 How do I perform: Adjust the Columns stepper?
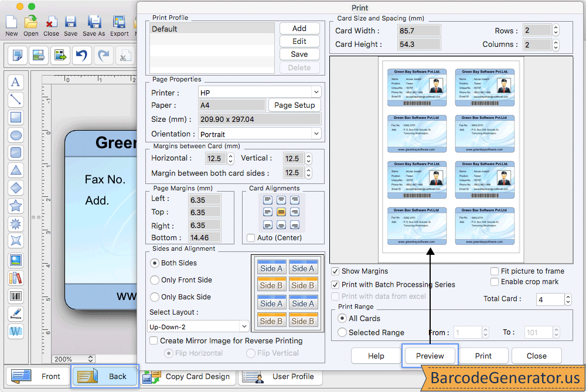coord(556,45)
